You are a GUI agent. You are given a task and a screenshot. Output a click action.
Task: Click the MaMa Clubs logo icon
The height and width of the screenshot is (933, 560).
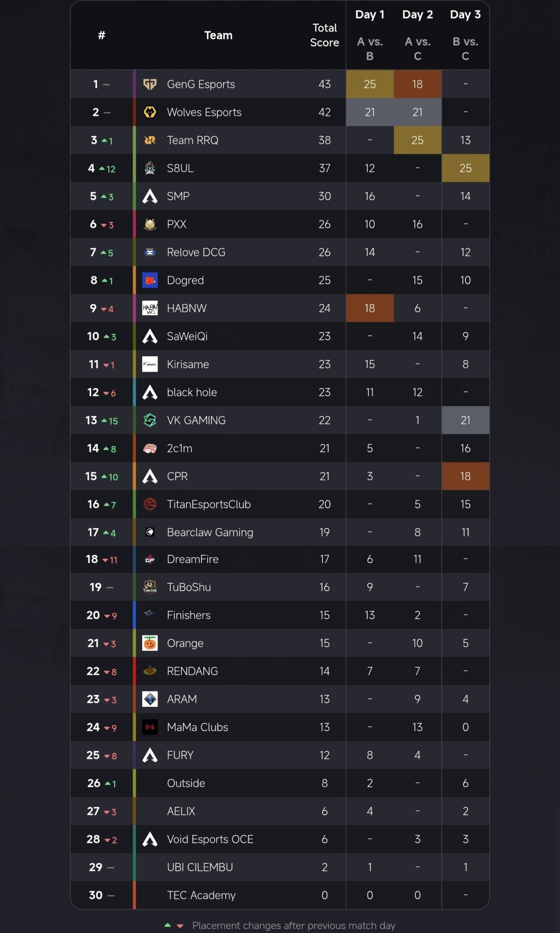point(150,727)
